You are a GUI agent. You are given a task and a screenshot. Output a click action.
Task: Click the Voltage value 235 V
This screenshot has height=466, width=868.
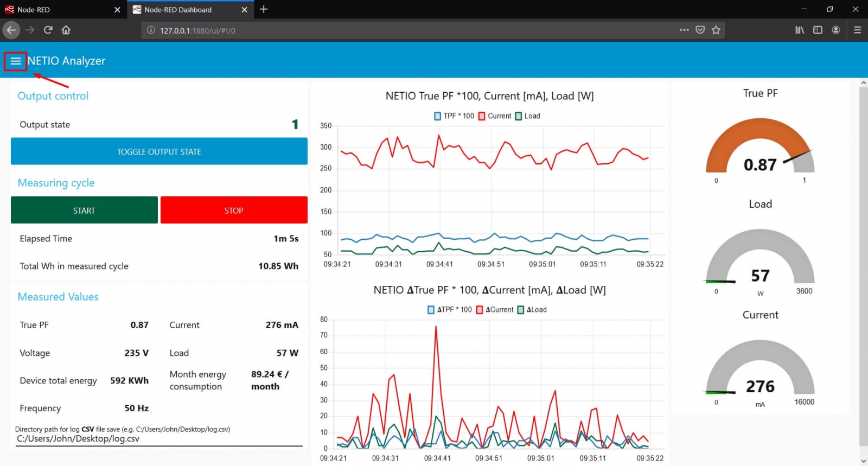pyautogui.click(x=136, y=353)
